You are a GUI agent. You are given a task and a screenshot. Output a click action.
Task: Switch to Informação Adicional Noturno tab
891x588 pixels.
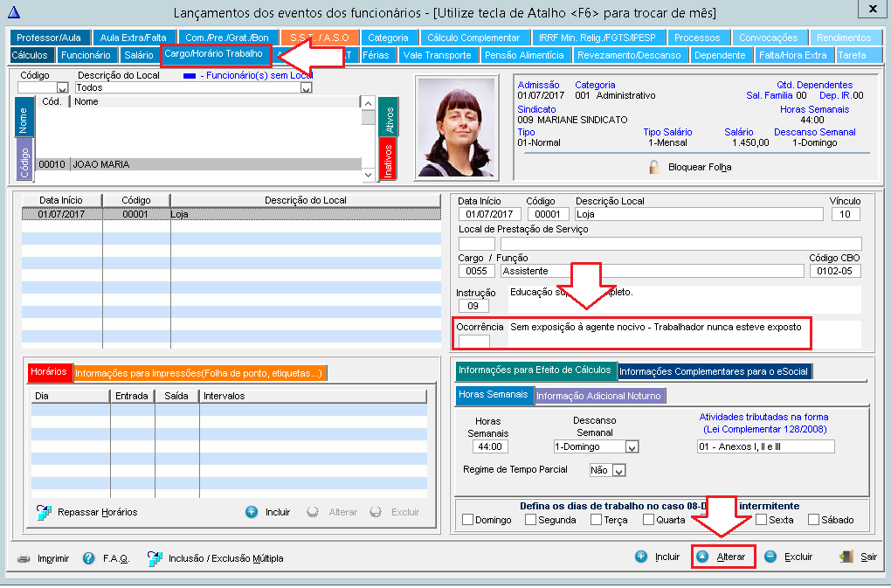point(599,396)
